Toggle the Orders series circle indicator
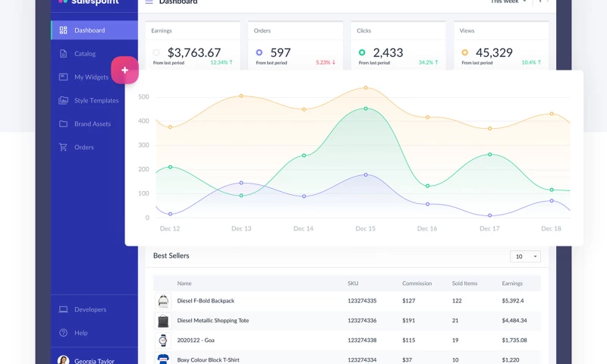This screenshot has width=607, height=364. tap(259, 53)
